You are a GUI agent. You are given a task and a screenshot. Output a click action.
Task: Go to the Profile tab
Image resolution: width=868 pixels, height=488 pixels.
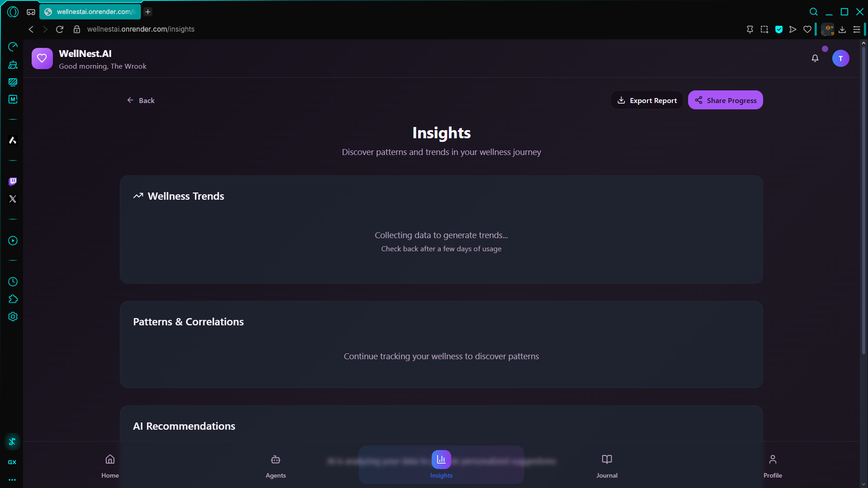point(772,465)
